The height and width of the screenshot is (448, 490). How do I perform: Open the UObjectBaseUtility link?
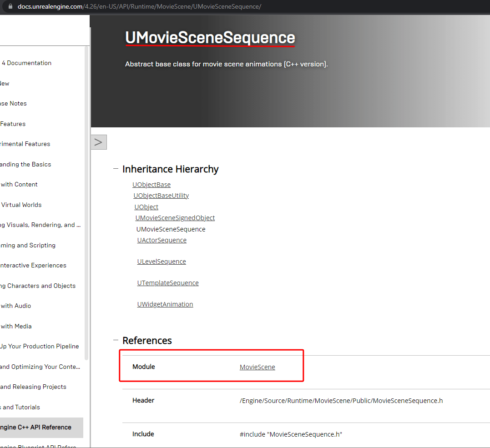coord(161,195)
